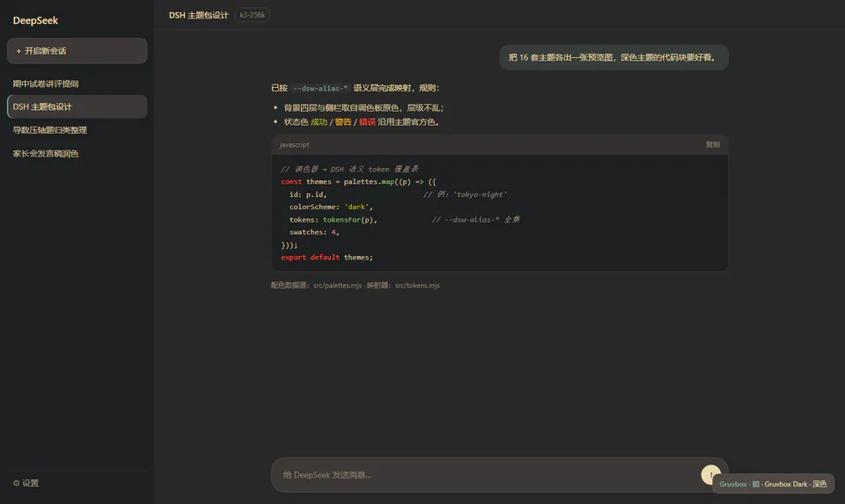
Task: Open the 期中试卷讲评提纲 conversation
Action: [77, 84]
